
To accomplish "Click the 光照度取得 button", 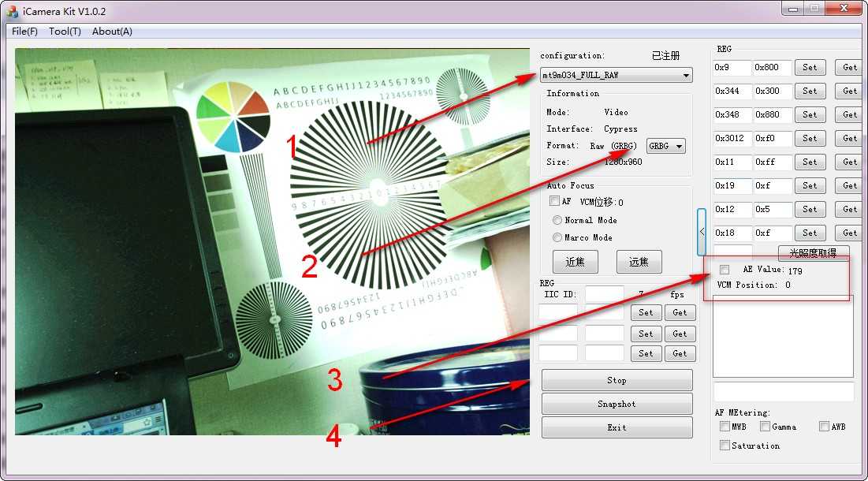I will click(813, 253).
